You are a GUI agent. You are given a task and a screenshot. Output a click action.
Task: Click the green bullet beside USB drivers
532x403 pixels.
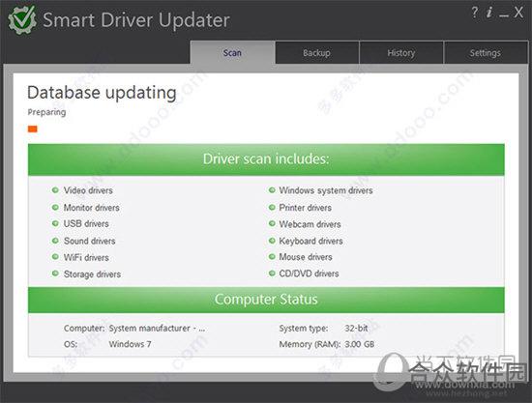[x=55, y=223]
